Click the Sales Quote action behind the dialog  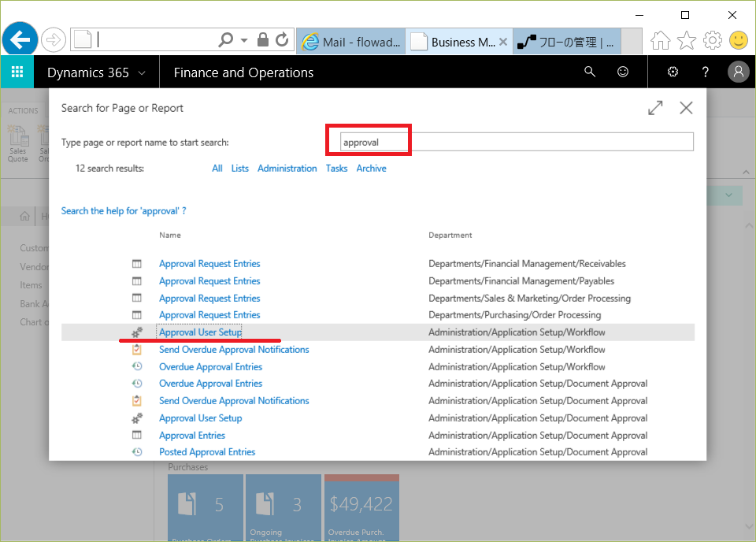tap(18, 143)
